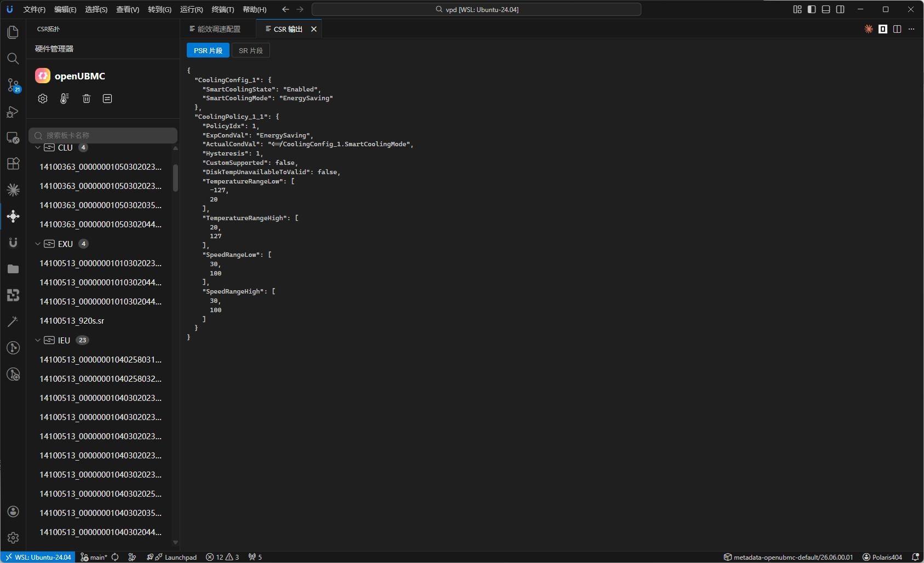Click the PSR 片段 button
924x563 pixels.
point(208,50)
